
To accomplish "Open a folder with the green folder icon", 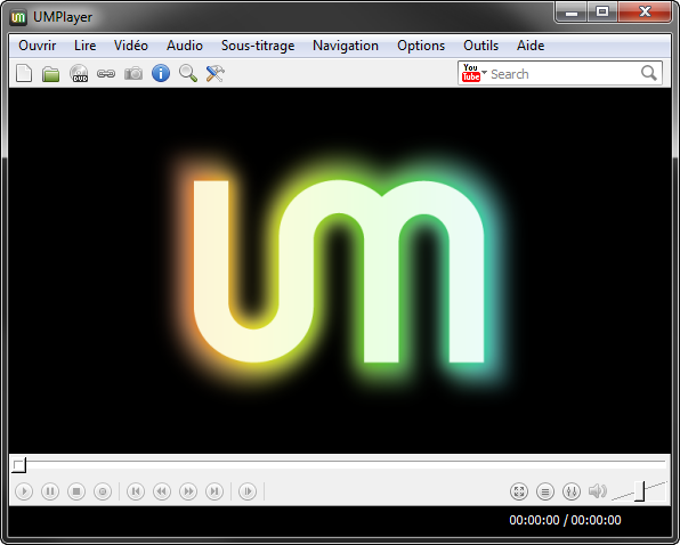I will (x=51, y=74).
